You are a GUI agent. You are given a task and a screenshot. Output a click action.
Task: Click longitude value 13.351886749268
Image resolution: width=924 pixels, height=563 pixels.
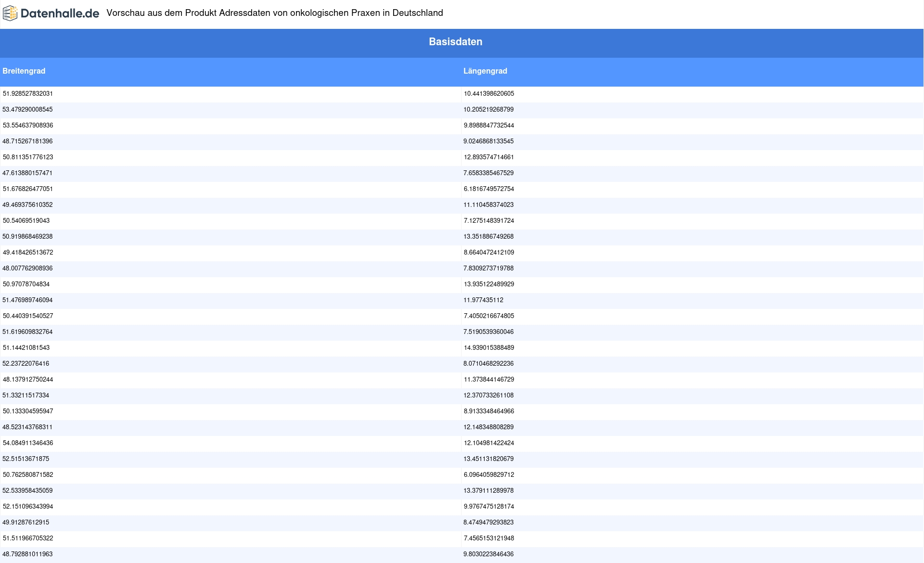(x=488, y=237)
